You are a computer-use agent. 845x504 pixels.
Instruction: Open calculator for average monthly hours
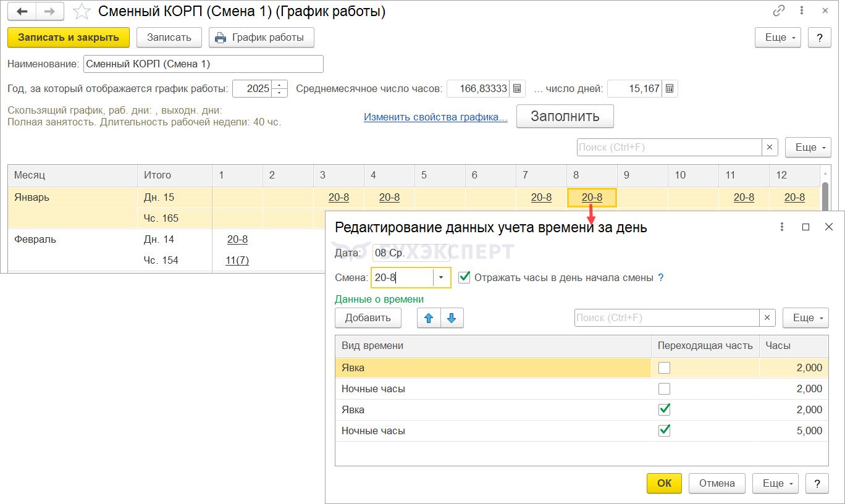[x=518, y=88]
